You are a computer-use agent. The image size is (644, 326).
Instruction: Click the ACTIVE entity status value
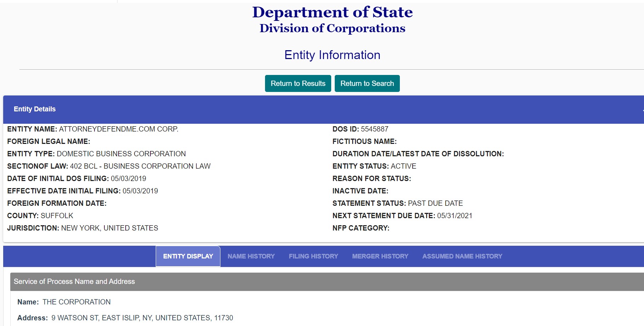click(x=403, y=166)
